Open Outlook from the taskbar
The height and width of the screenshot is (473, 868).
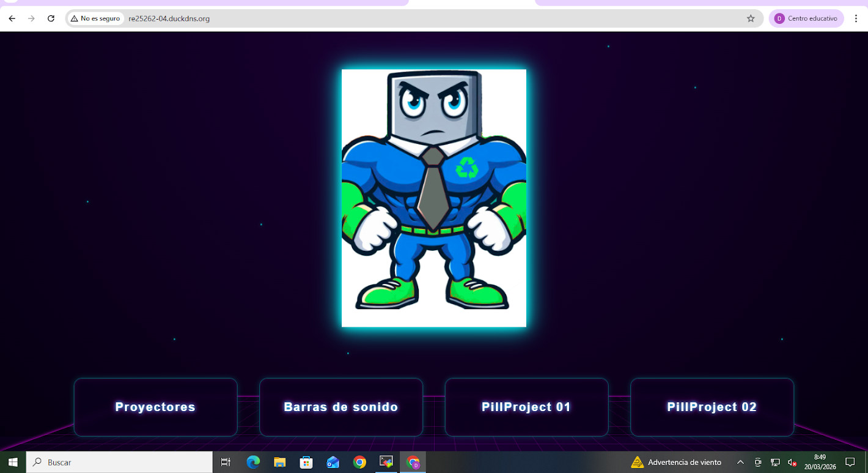click(333, 462)
